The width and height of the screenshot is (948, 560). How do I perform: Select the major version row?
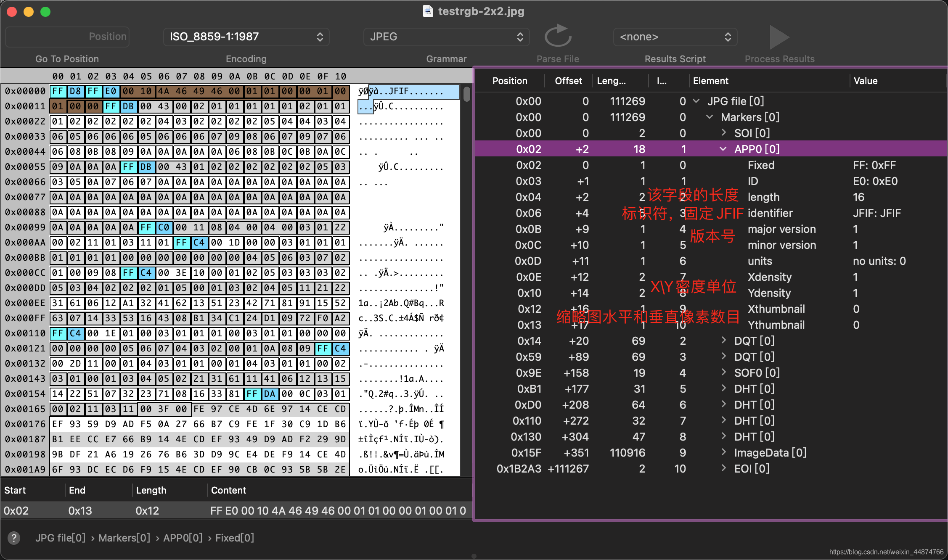[711, 229]
